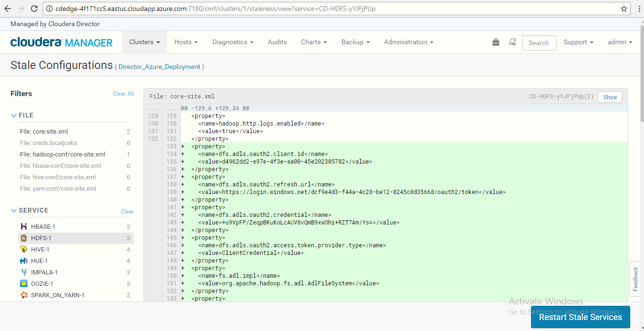
Task: Open the Charts dropdown menu
Action: 314,42
